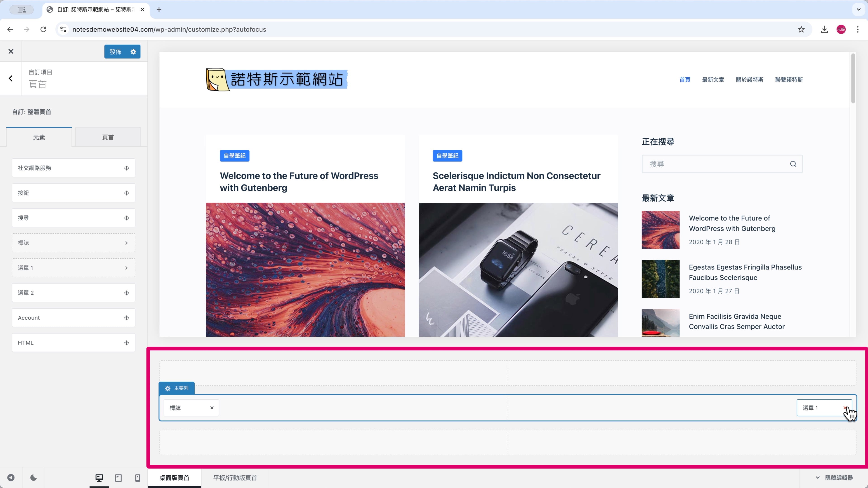Click the publish settings gear icon
868x488 pixels.
pos(133,52)
